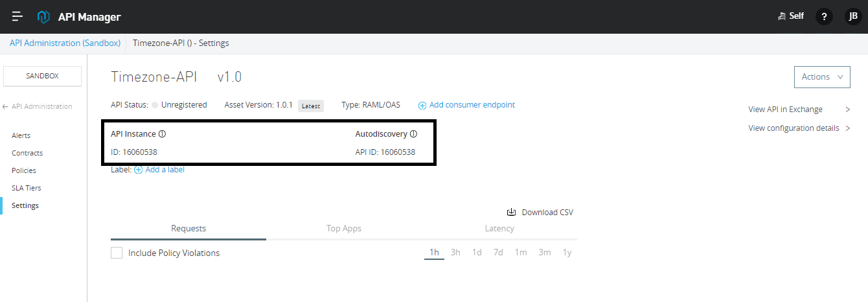Select the 1h time range
The height and width of the screenshot is (302, 868).
pos(434,252)
